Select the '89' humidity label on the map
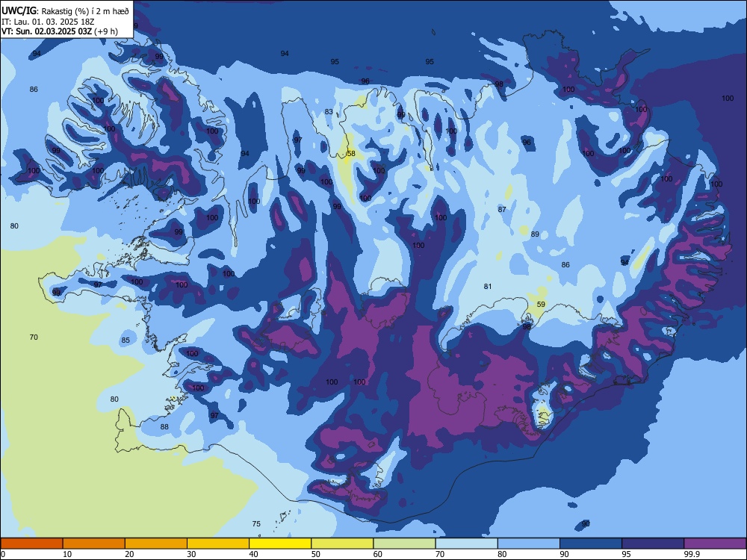The height and width of the screenshot is (560, 747). pos(535,234)
